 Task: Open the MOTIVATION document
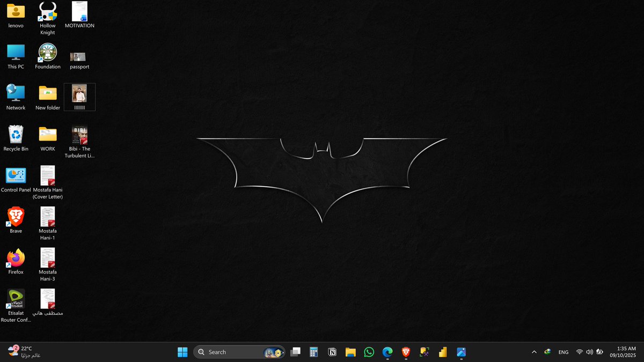click(x=79, y=15)
